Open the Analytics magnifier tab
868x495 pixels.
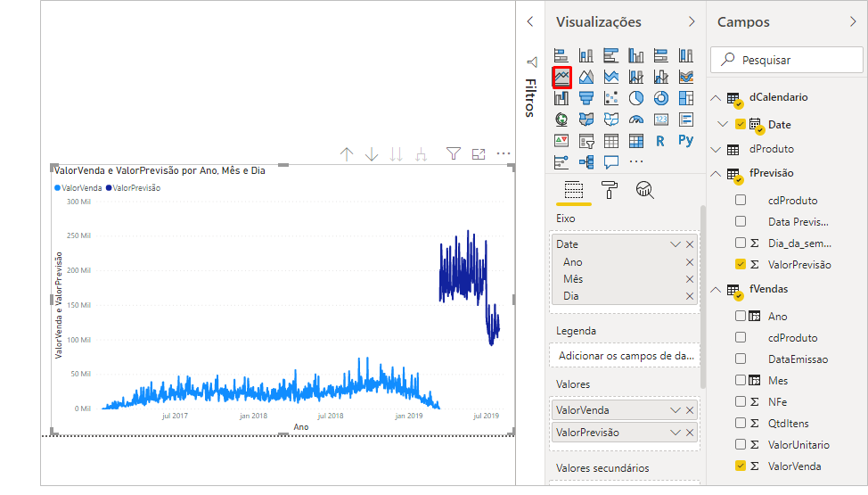(645, 190)
